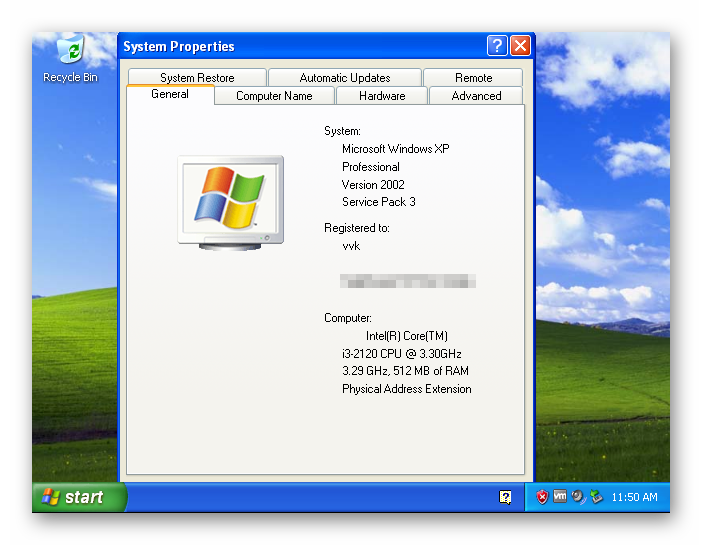702x545 pixels.
Task: Open the Recycle Bin desktop icon
Action: coord(70,59)
